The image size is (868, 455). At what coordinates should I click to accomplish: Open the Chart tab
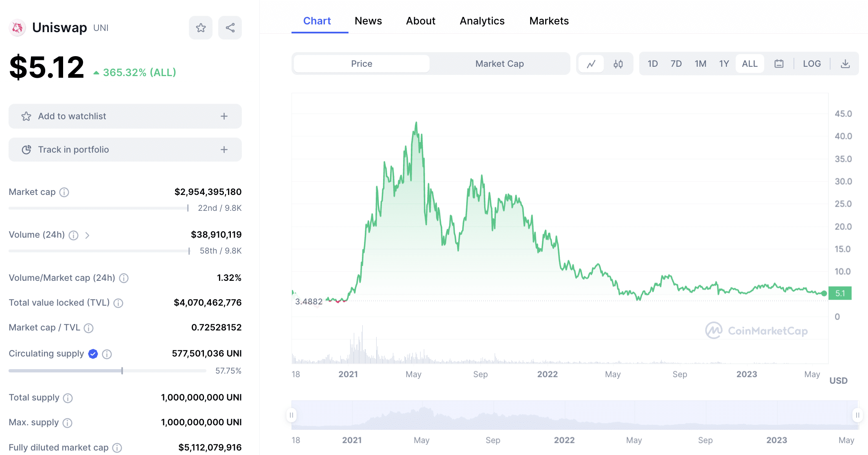(317, 21)
